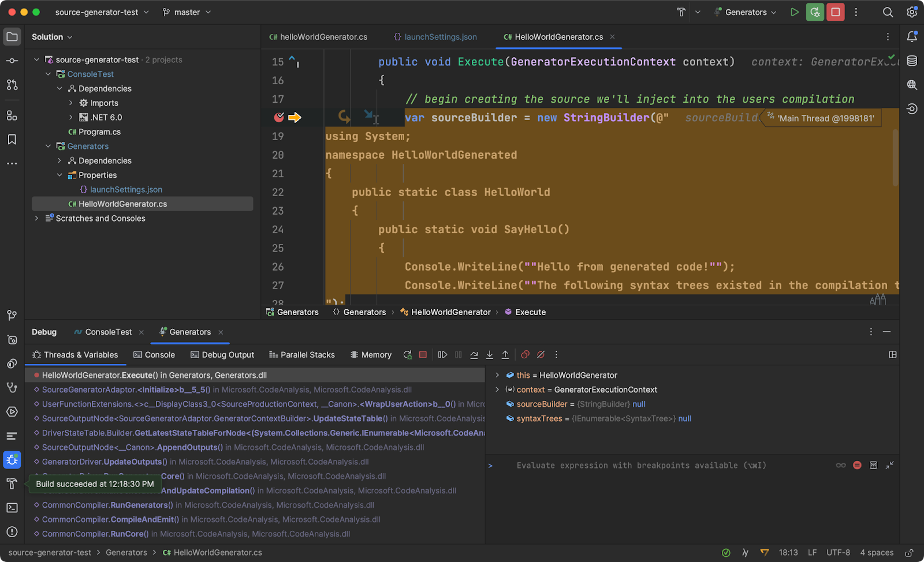The image size is (924, 562).
Task: Open the Console tab in Debug panel
Action: pyautogui.click(x=154, y=355)
